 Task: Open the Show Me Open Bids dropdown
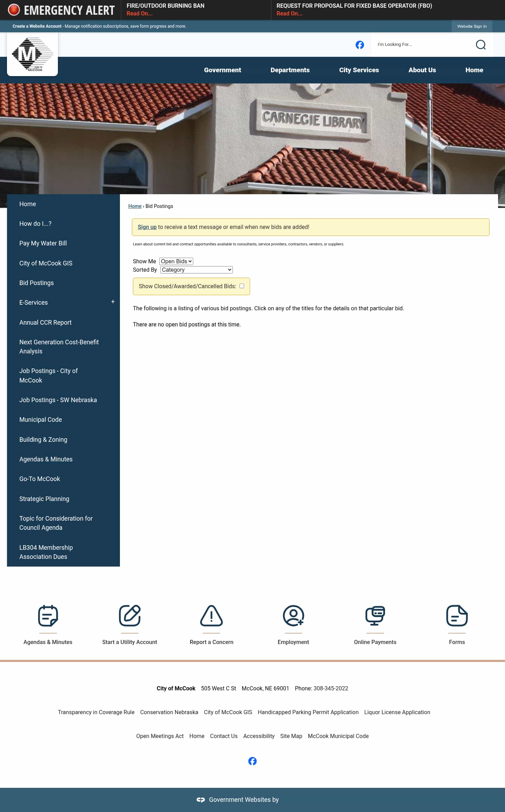[176, 261]
